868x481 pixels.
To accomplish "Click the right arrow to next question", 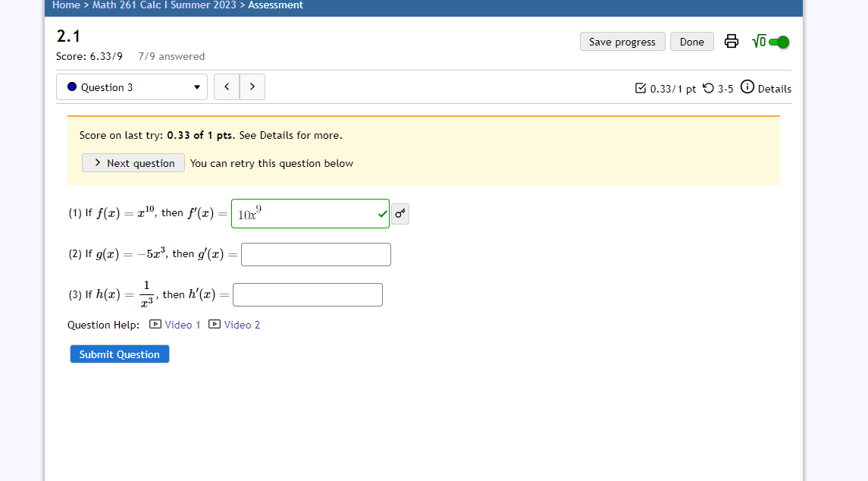I will coord(252,86).
